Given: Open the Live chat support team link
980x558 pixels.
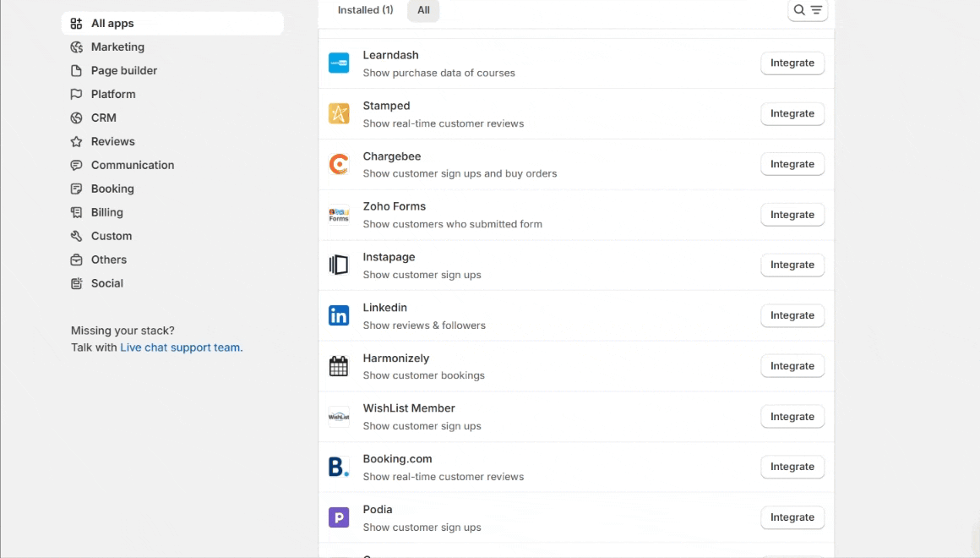Looking at the screenshot, I should [181, 347].
